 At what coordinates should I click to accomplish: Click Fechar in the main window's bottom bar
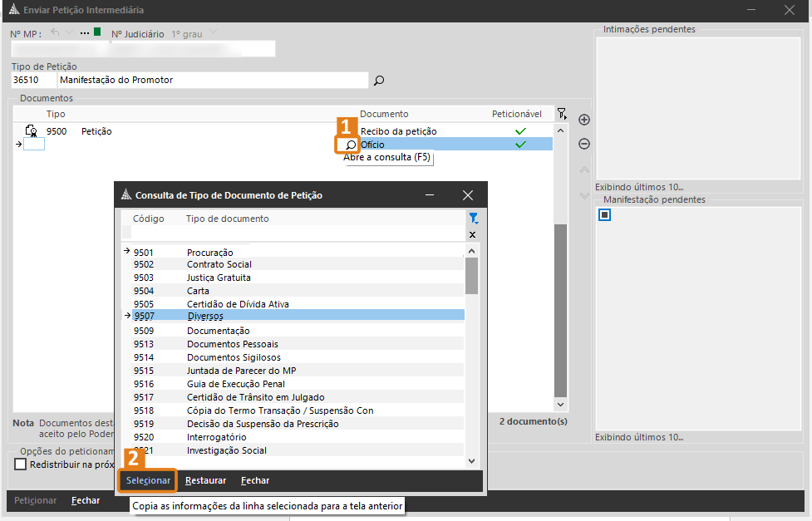85,500
